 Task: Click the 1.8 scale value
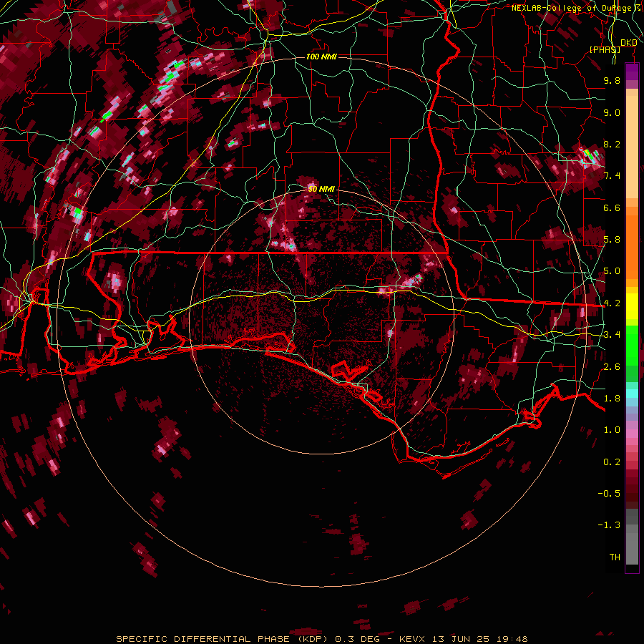click(612, 399)
